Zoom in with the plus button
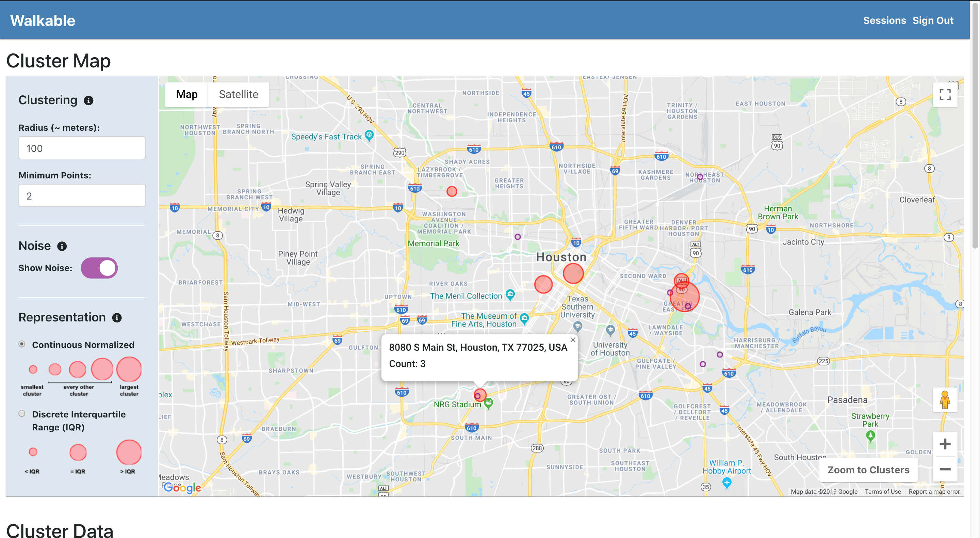Screen dimensions: 980x538 click(x=945, y=444)
